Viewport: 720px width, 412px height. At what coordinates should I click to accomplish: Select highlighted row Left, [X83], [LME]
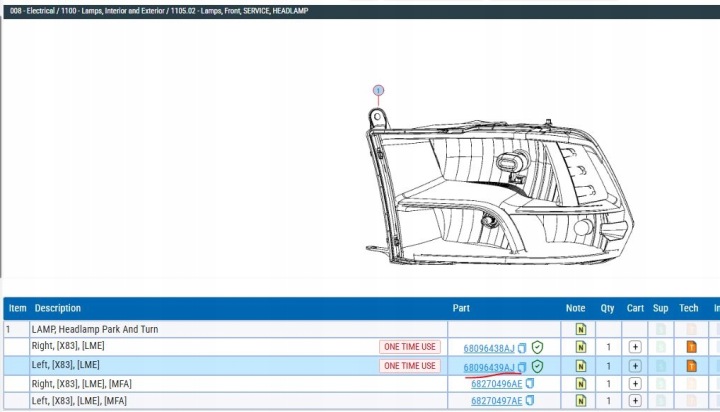click(361, 366)
